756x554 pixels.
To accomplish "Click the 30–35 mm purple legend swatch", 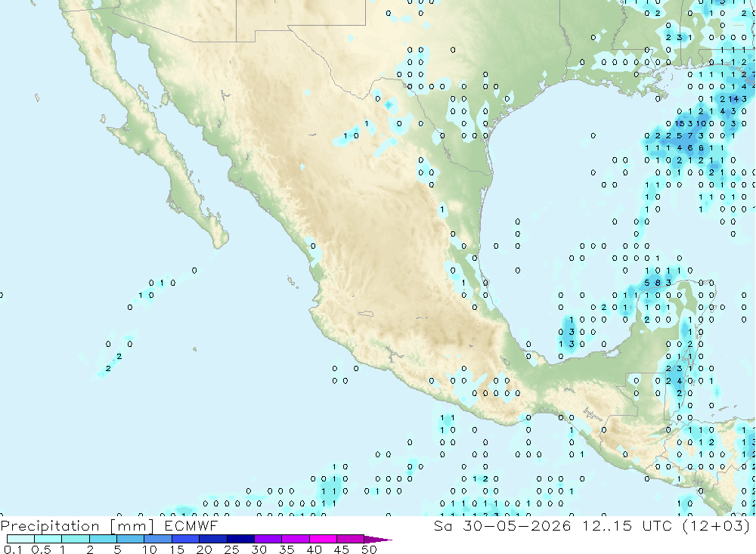I will point(268,539).
